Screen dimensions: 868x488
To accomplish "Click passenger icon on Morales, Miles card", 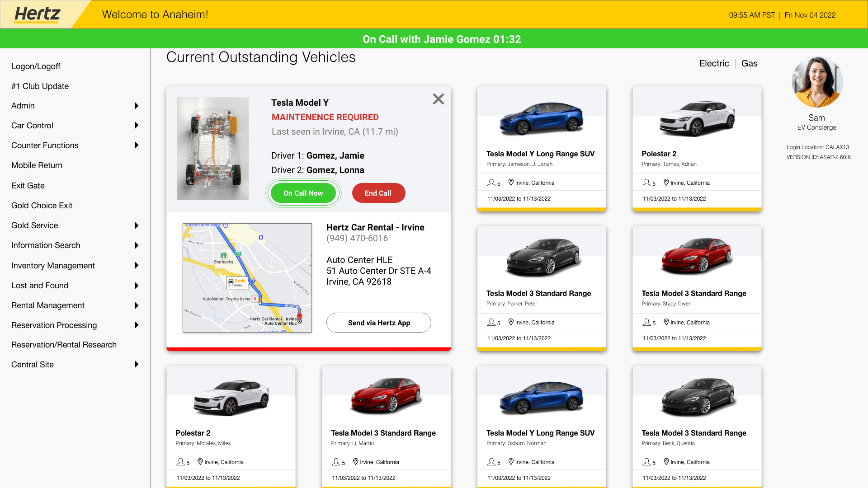I will pos(181,462).
